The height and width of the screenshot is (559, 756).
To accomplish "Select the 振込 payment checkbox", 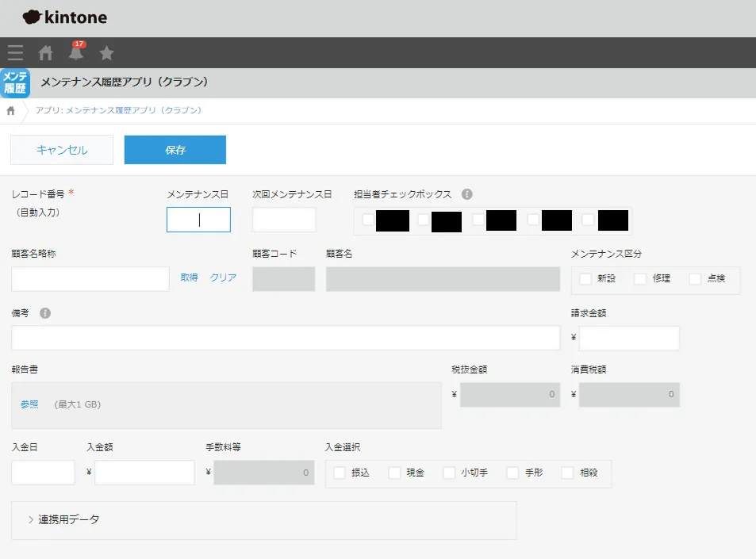I will click(340, 473).
